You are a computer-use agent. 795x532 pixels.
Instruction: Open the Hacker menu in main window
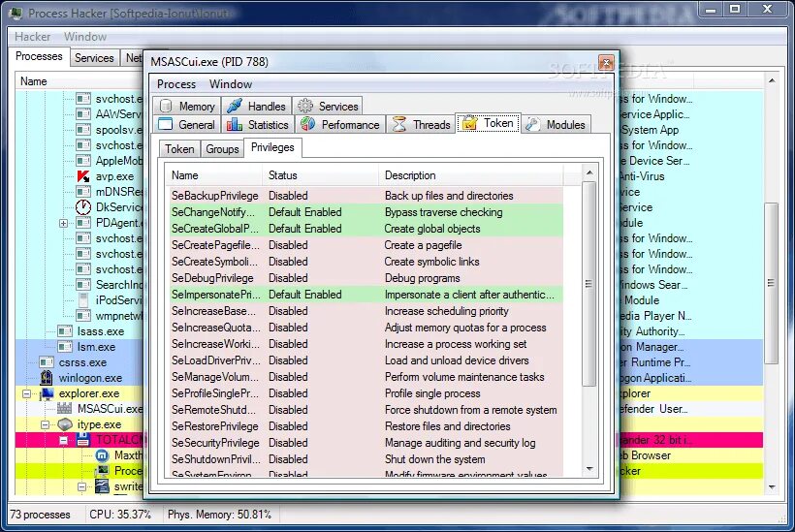pos(32,37)
